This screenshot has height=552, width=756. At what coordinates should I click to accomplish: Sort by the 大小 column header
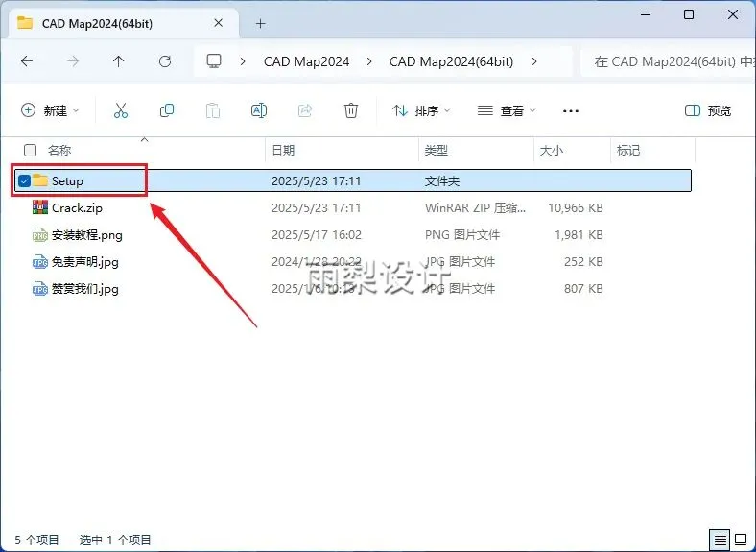pos(552,150)
